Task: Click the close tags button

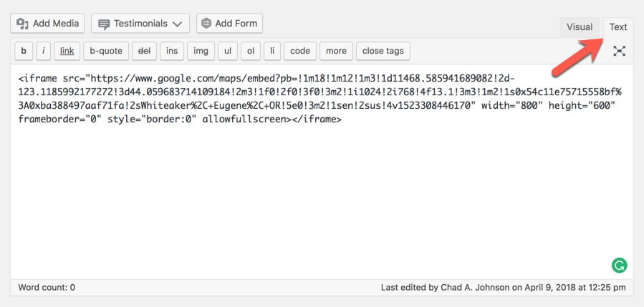Action: (x=383, y=51)
